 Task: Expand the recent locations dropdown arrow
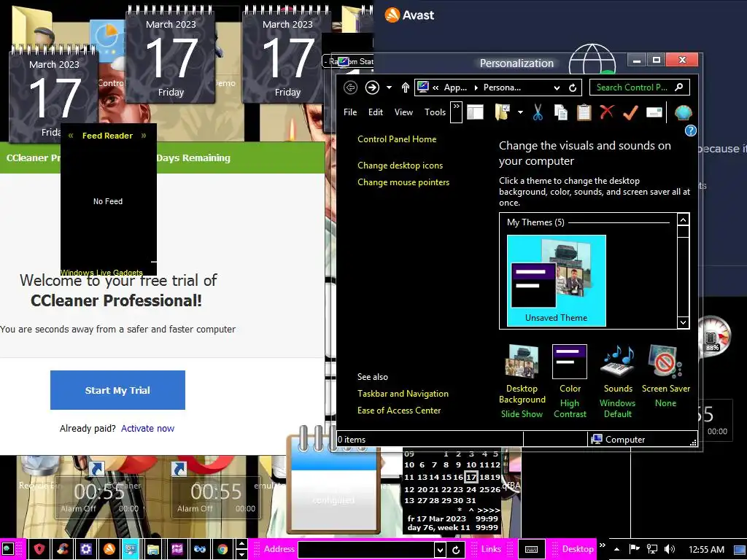[x=390, y=87]
